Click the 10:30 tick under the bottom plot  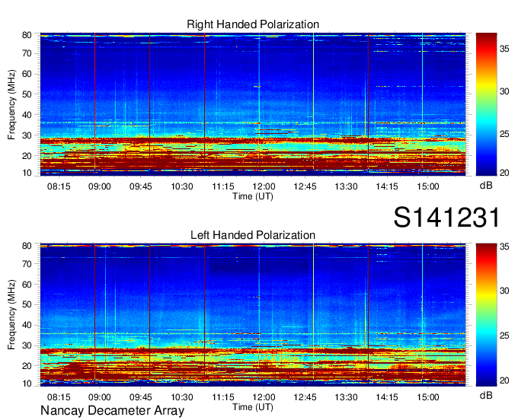[182, 397]
